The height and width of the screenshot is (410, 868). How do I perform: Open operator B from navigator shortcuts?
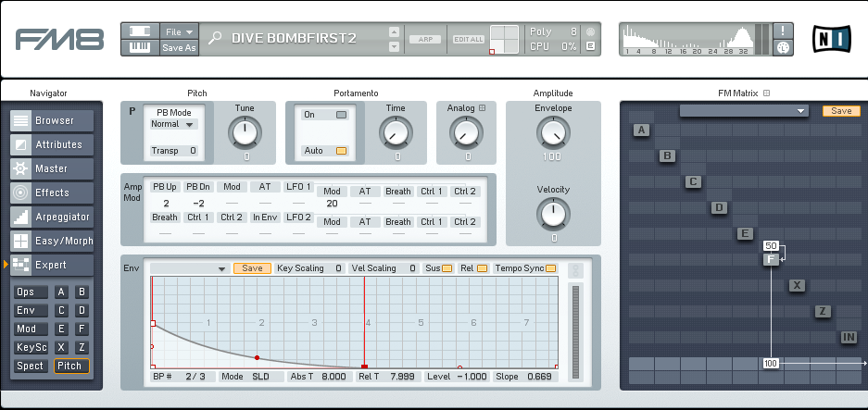point(82,292)
